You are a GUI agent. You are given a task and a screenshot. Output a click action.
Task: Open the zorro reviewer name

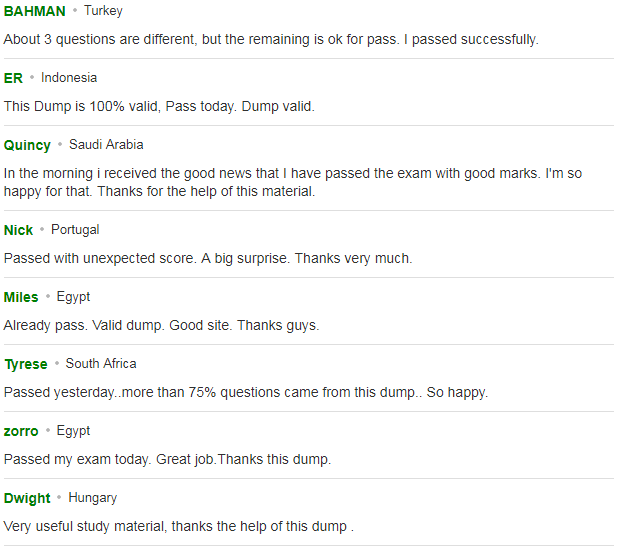tap(21, 432)
